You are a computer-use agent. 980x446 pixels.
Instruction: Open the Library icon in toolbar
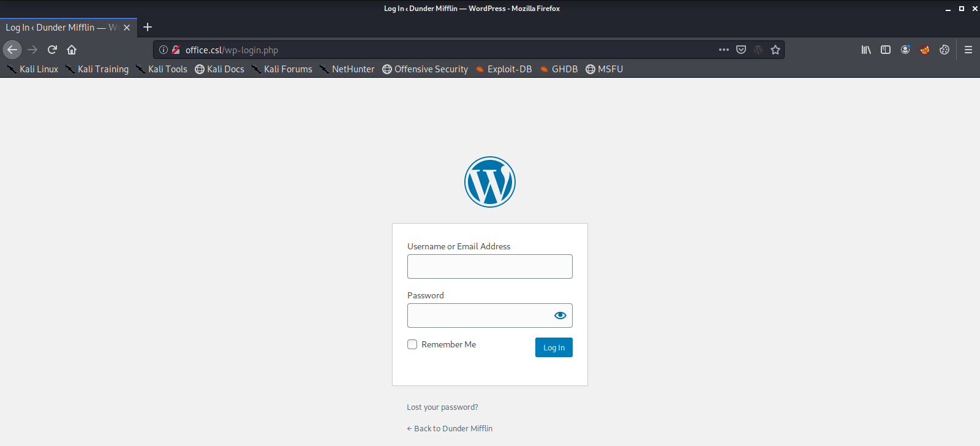866,50
